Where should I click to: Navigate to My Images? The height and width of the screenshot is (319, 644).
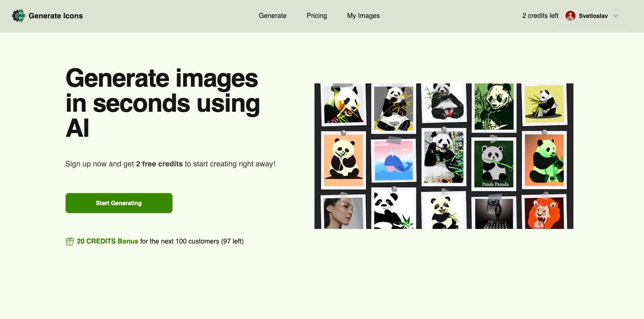click(363, 16)
